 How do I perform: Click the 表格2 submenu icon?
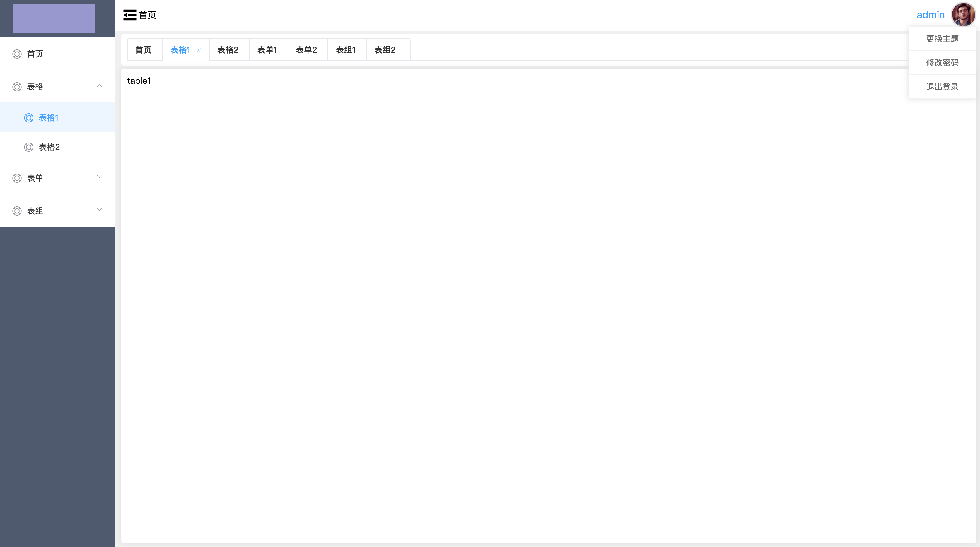pos(29,147)
